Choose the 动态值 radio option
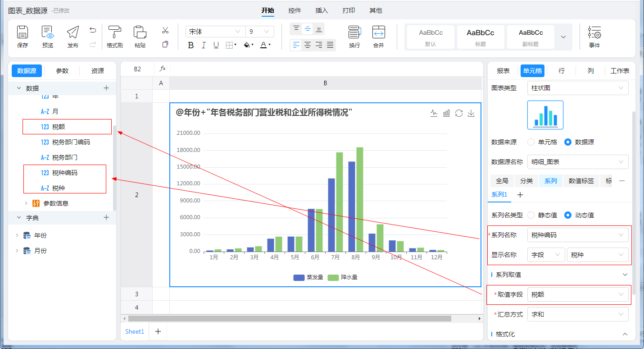 coord(568,215)
